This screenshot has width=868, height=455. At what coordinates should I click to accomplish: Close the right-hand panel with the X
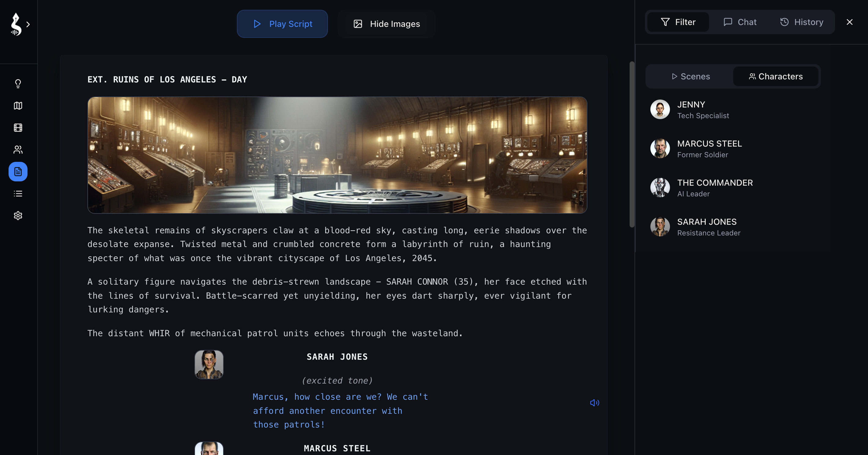(x=849, y=22)
